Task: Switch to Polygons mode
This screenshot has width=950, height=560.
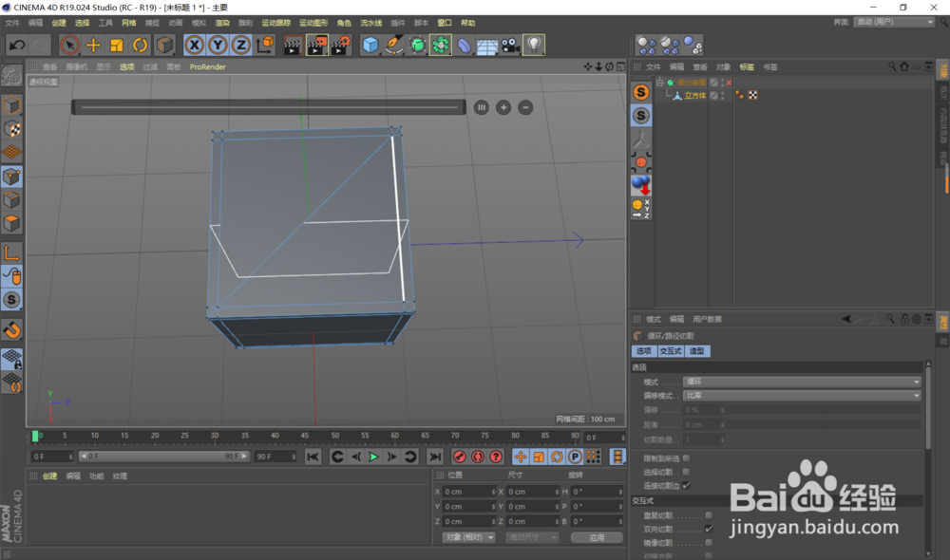Action: pyautogui.click(x=11, y=223)
